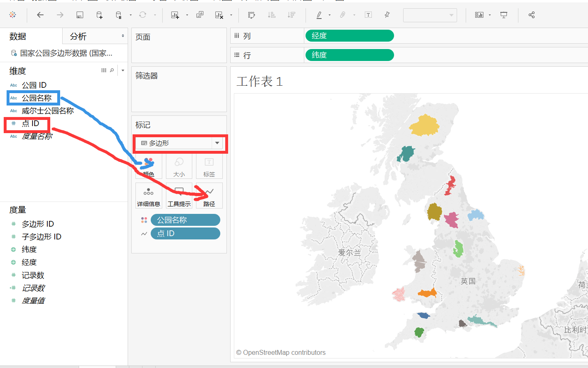Click the refresh data icon
The image size is (588, 368).
coord(142,15)
